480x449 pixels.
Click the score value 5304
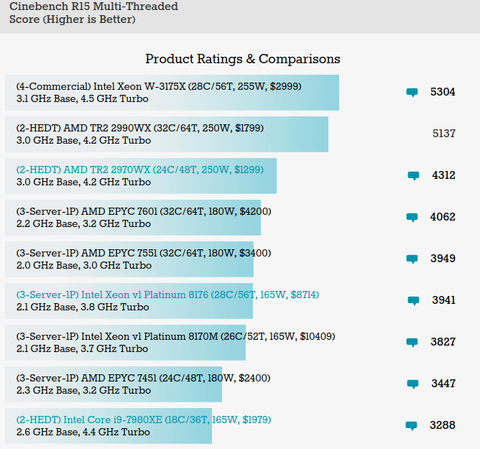pos(442,92)
